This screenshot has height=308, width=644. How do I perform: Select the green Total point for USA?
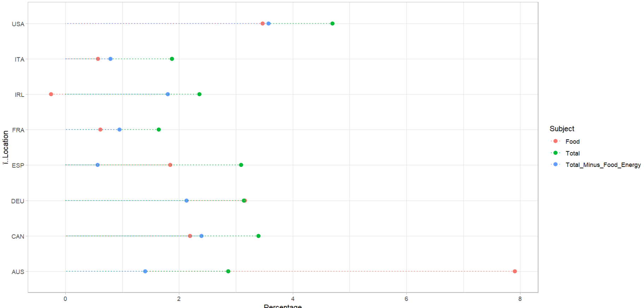coord(332,24)
